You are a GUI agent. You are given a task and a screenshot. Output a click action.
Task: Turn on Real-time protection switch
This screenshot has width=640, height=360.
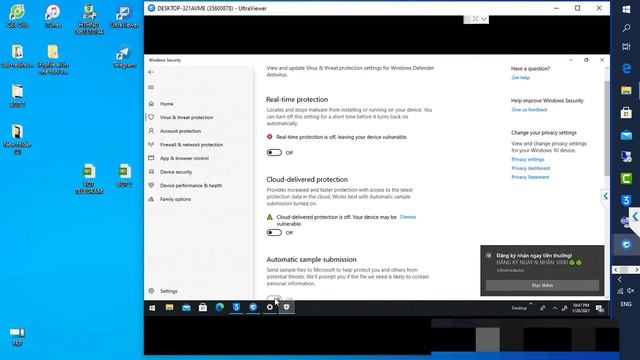click(274, 153)
